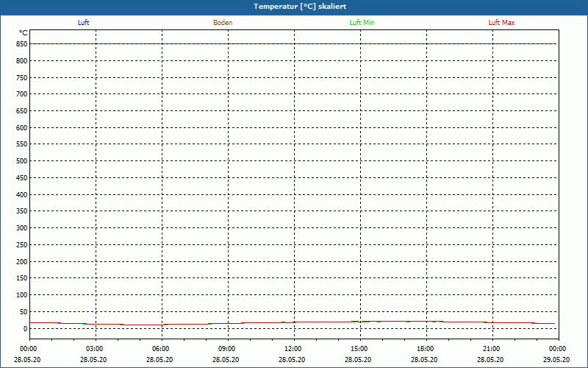Click the 06:00 time axis marker
Screen dimensions: 588x368
point(161,349)
